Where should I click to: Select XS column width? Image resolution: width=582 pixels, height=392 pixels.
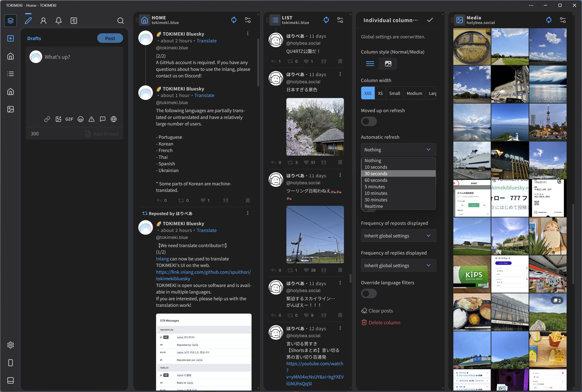(x=380, y=93)
